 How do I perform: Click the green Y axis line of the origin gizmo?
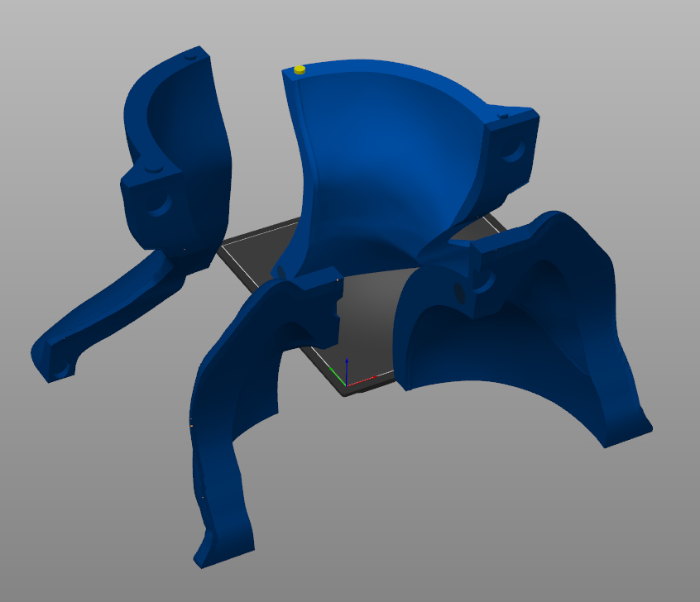(337, 376)
